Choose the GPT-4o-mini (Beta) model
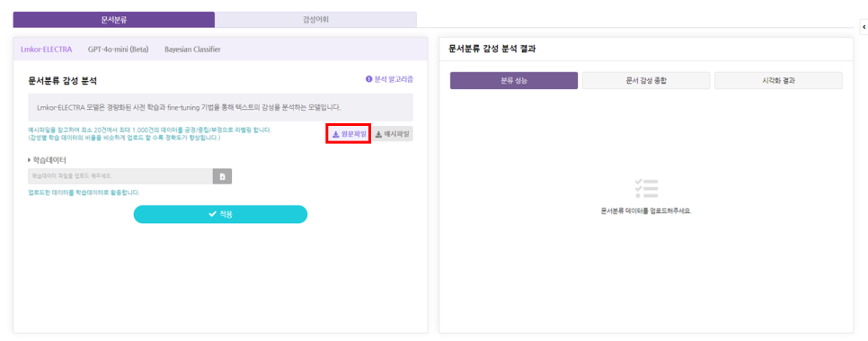This screenshot has height=341, width=868. point(118,49)
